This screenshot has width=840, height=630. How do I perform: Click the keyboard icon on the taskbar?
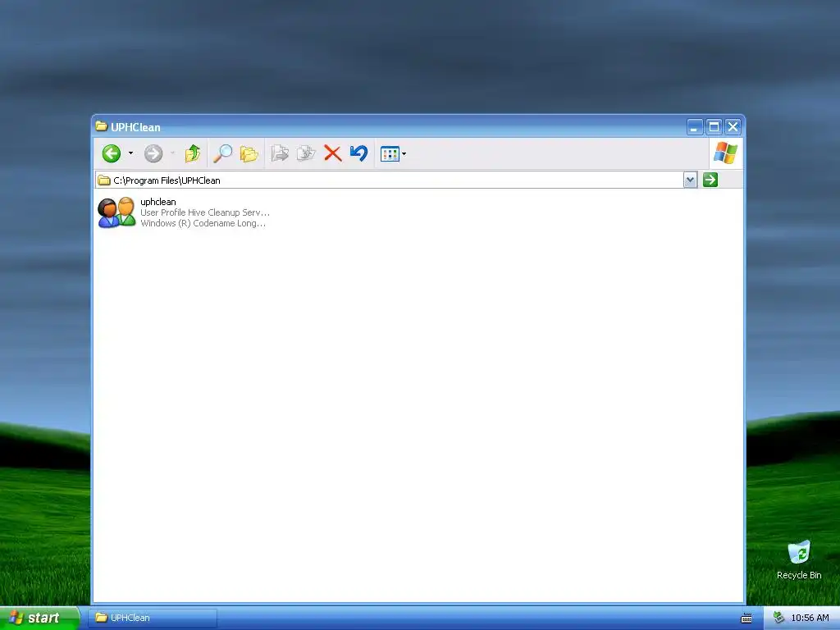[746, 619]
